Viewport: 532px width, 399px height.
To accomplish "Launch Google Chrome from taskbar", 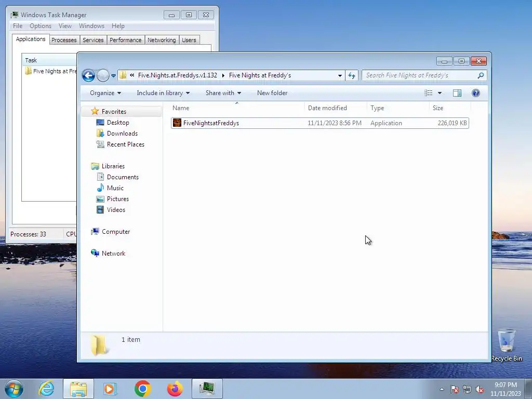I will tap(142, 389).
